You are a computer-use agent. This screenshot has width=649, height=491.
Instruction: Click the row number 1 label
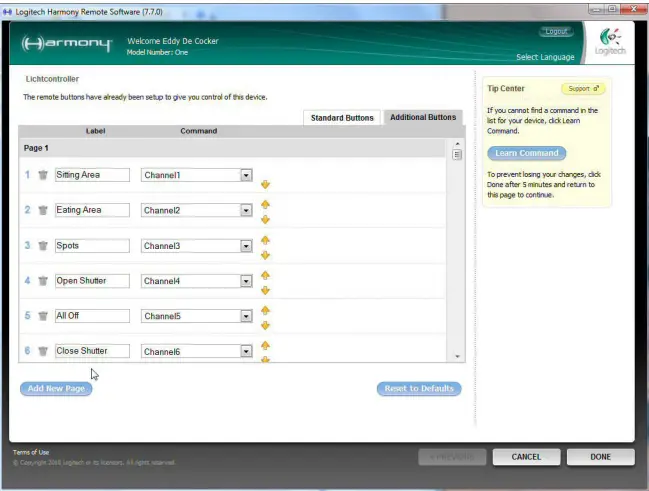coord(27,175)
